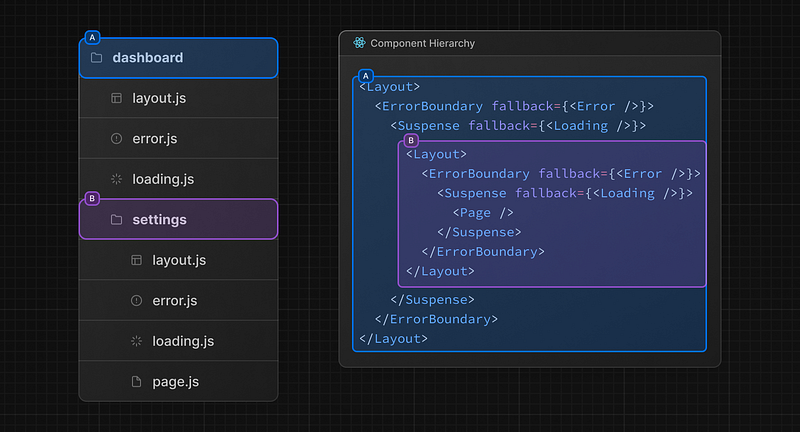Click the blue A badge on dashboard
This screenshot has width=800, height=432.
pyautogui.click(x=93, y=38)
